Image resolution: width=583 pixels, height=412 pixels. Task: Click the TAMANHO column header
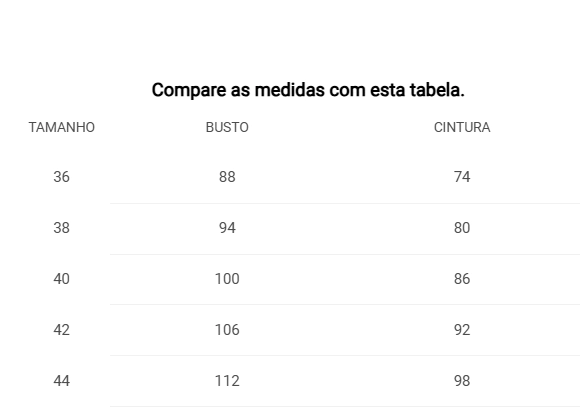point(62,128)
